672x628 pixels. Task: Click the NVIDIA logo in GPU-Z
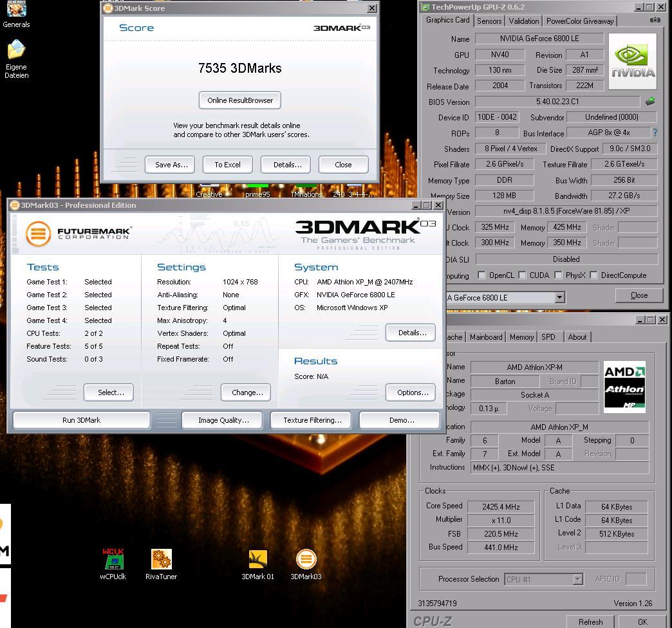[633, 61]
